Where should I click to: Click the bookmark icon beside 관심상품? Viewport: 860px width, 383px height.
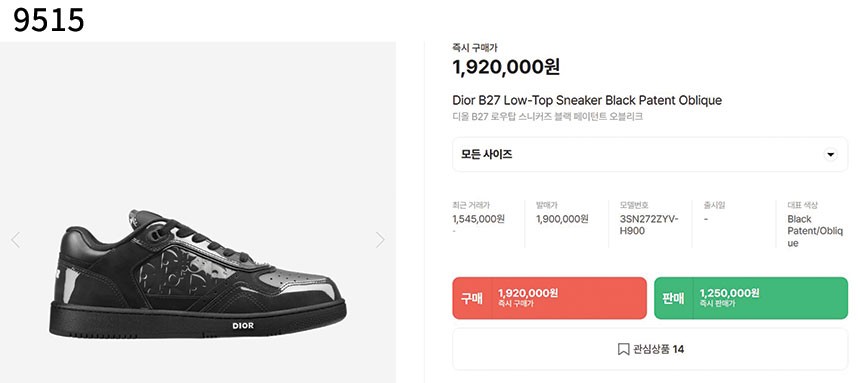click(x=623, y=349)
